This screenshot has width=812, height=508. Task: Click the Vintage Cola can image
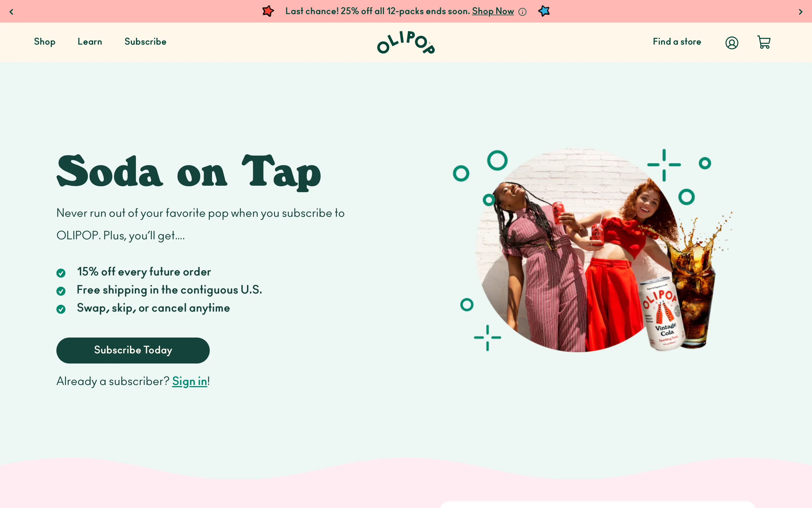(663, 314)
